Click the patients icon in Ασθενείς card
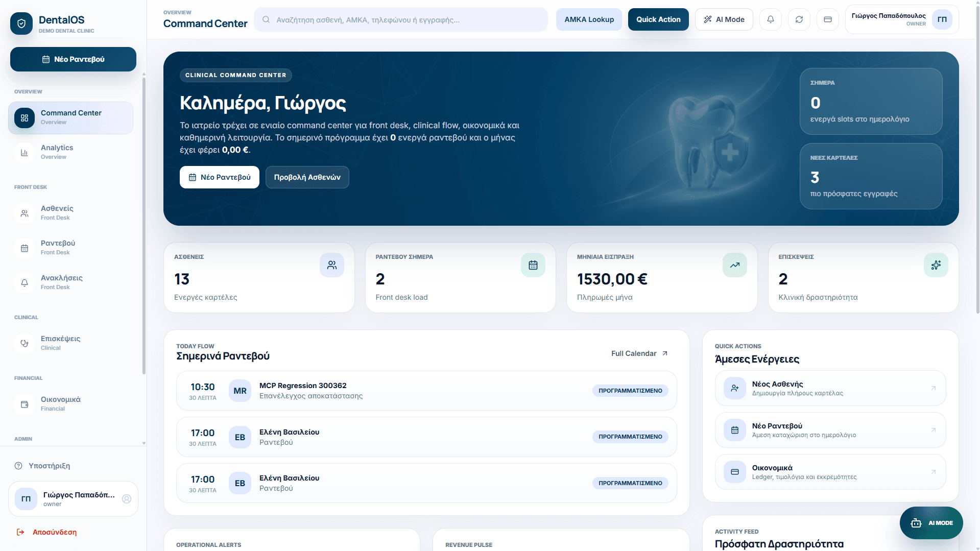The width and height of the screenshot is (980, 551). click(331, 265)
